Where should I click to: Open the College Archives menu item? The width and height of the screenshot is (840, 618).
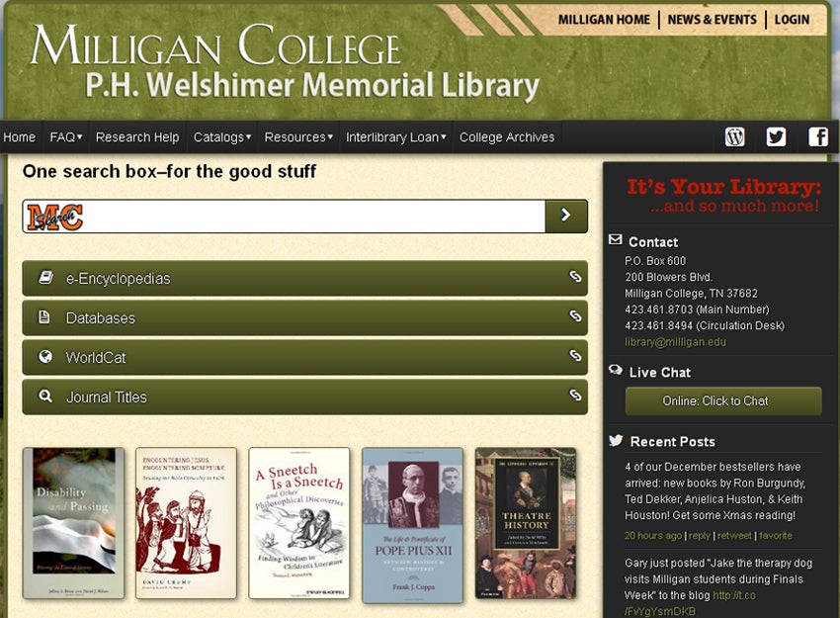pos(507,136)
